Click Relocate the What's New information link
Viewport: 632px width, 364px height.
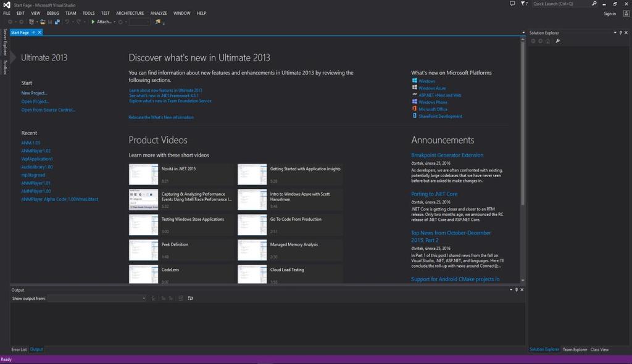161,117
